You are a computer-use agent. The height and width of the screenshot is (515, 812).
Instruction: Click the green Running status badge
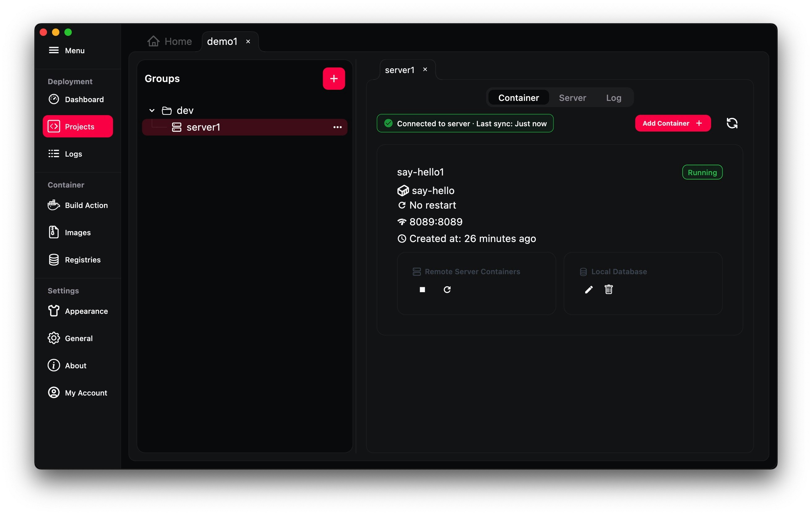click(x=702, y=172)
